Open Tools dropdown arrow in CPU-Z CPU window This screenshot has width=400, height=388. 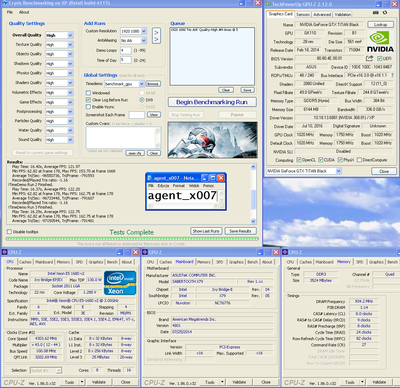coord(82,382)
